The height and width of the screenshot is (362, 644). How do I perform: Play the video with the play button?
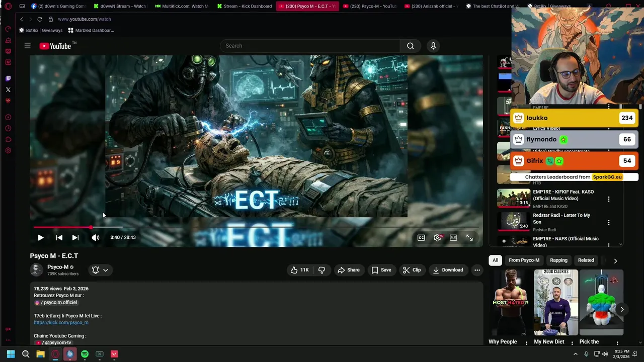(x=41, y=237)
